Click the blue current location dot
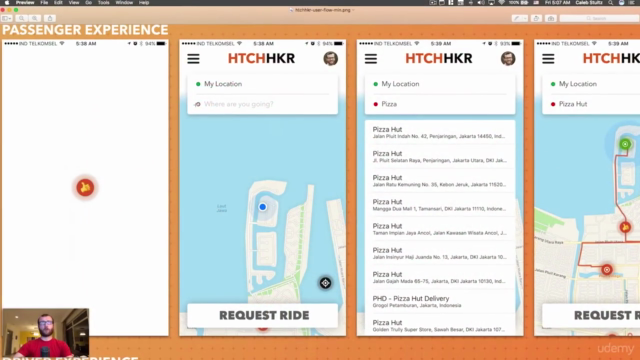Screen dimensions: 640x360 click(262, 207)
